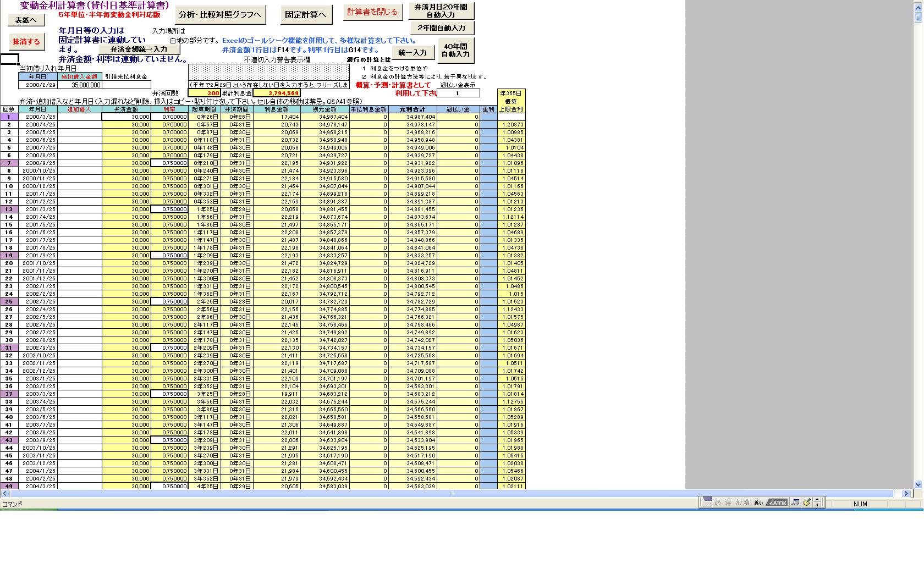924x563 pixels.
Task: Go to 固定計算へ
Action: point(305,15)
